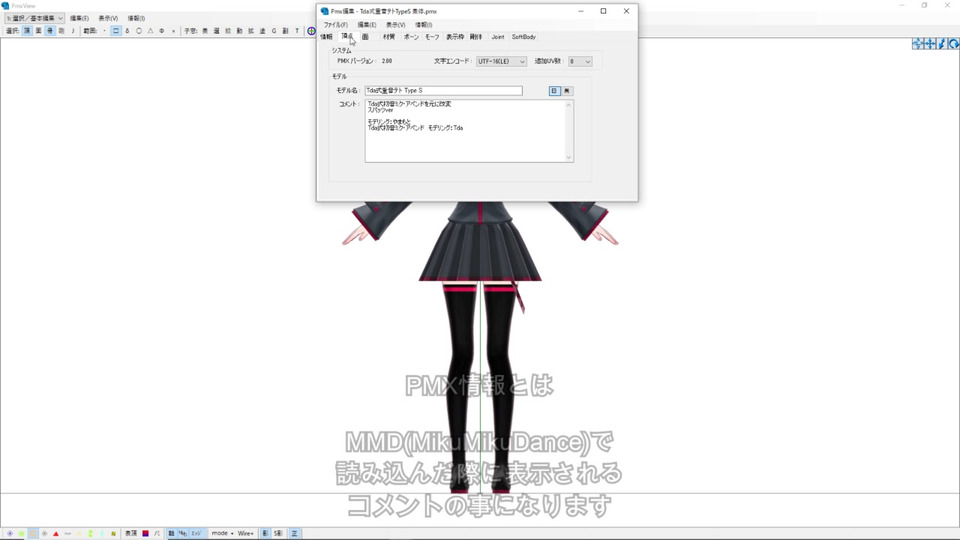Screen dimensions: 960x540
Task: Switch to the 情報 tab
Action: tap(326, 37)
